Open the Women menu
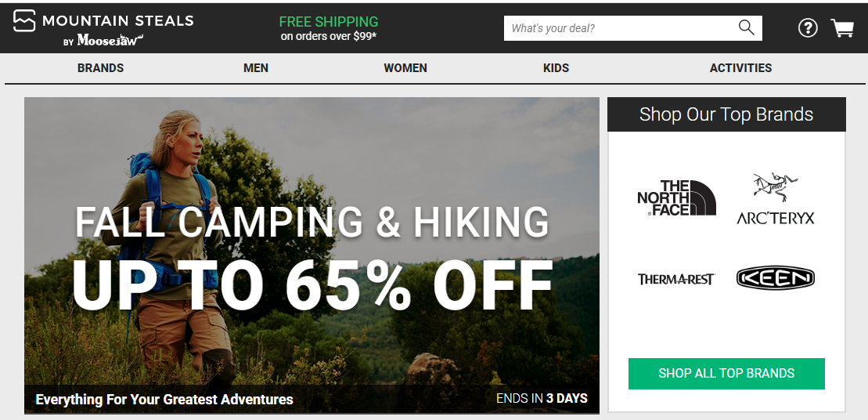 tap(405, 68)
